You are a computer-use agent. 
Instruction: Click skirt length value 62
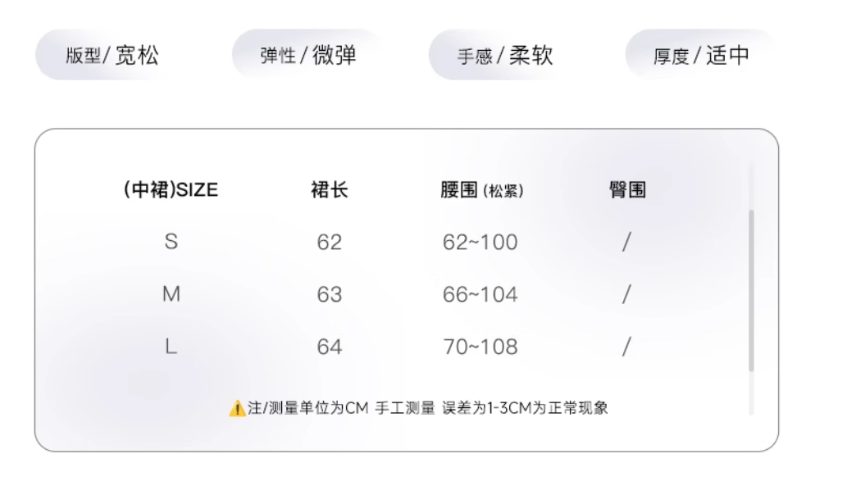pyautogui.click(x=330, y=243)
